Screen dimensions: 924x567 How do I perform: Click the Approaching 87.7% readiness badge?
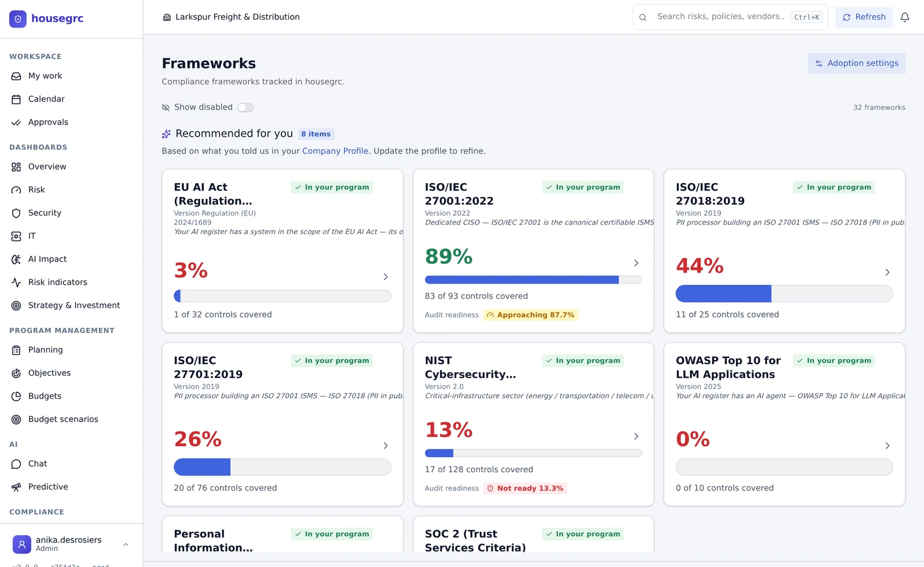coord(530,315)
